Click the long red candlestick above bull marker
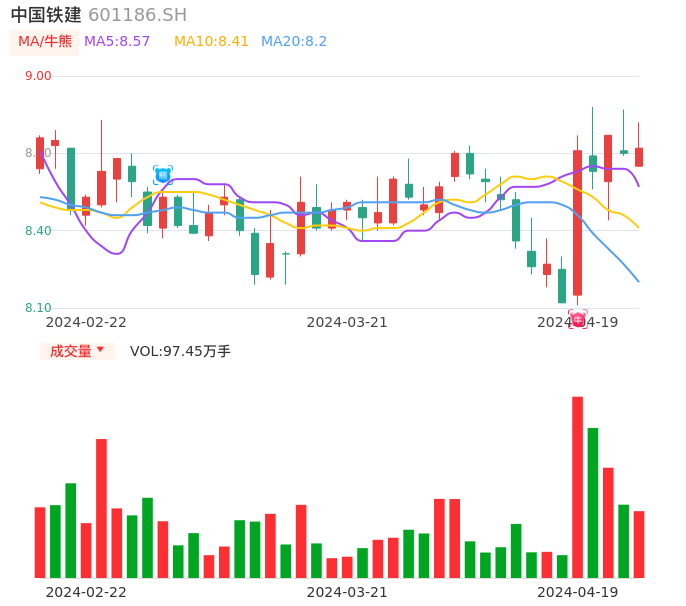This screenshot has width=686, height=606. point(578,222)
